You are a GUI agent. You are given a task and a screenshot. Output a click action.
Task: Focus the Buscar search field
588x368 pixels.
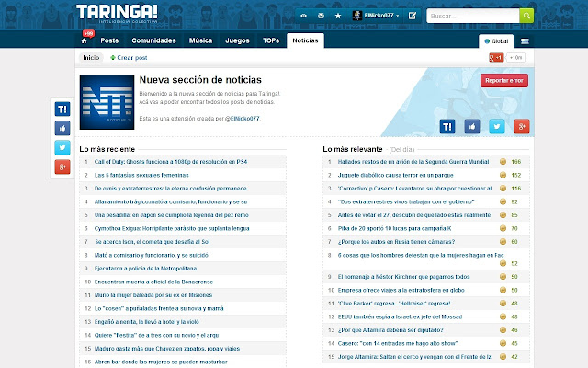[473, 16]
